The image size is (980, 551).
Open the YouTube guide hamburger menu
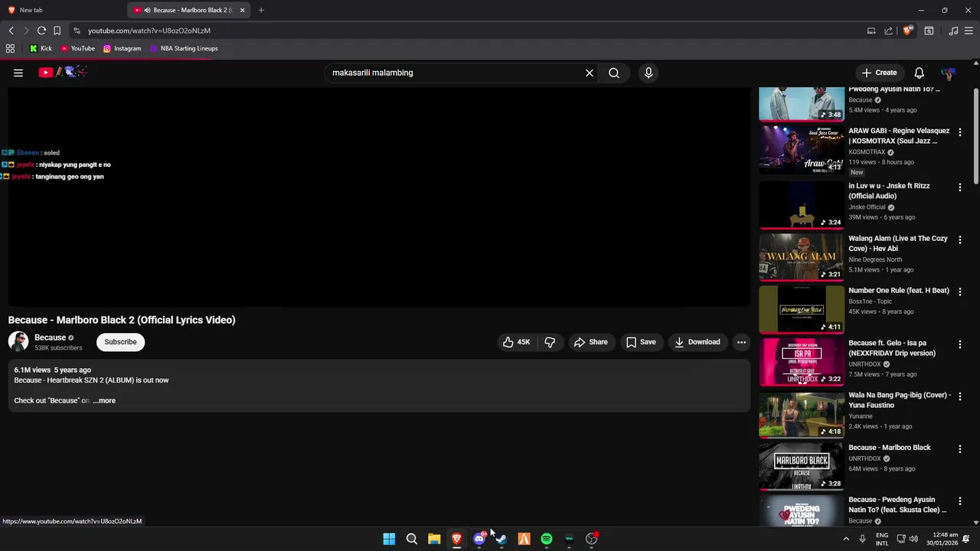18,73
